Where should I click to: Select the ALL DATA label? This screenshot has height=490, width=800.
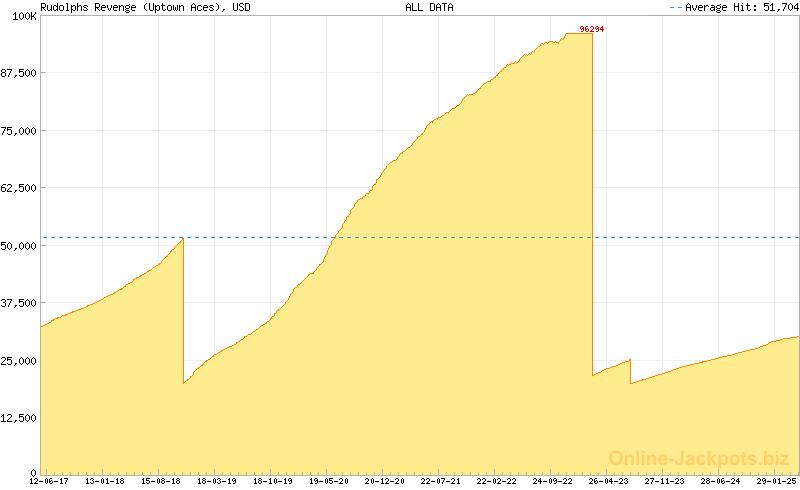coord(429,7)
